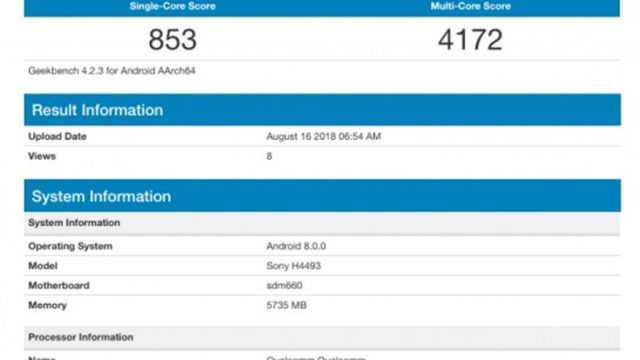The height and width of the screenshot is (360, 640).
Task: Click the Upload Date label
Action: [x=58, y=136]
